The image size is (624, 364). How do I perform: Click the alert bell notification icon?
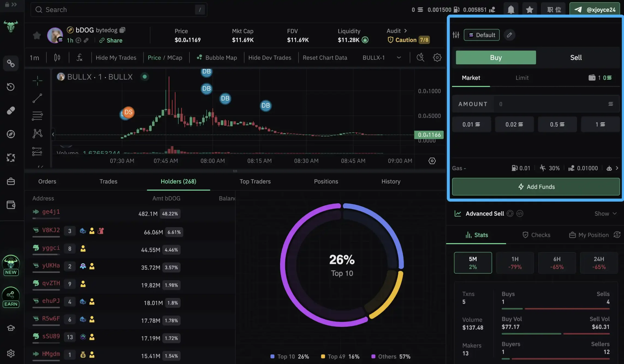pyautogui.click(x=510, y=9)
